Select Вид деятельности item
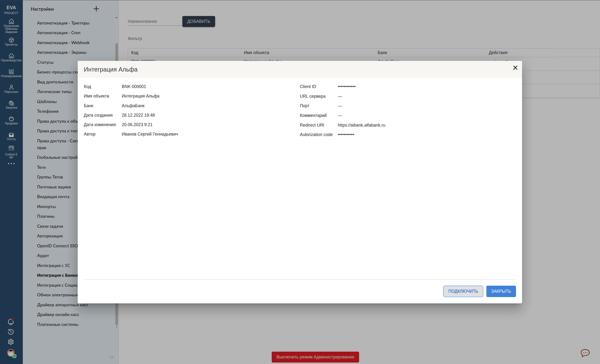This screenshot has height=364, width=600. click(x=55, y=82)
